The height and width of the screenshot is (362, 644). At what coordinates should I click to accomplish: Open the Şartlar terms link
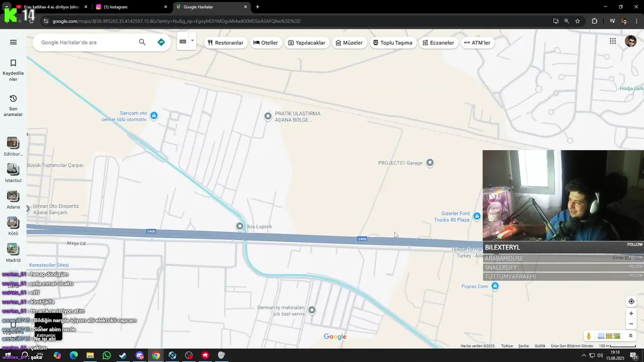[524, 346]
